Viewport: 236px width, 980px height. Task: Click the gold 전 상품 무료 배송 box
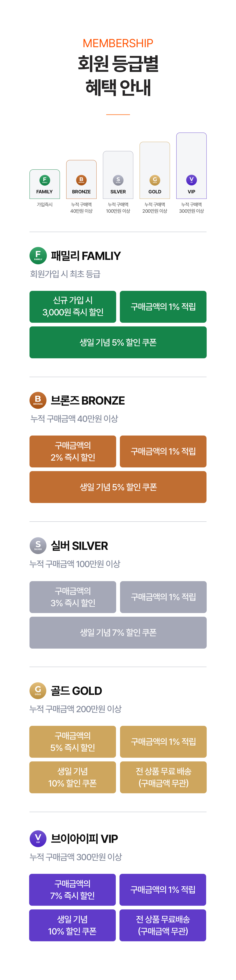tap(163, 777)
